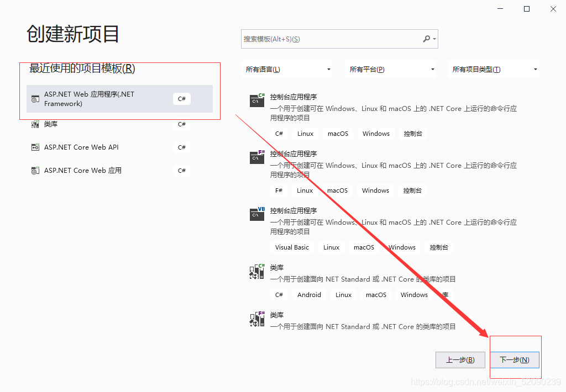The width and height of the screenshot is (566, 392).
Task: Click macOS tag under F# console app
Action: tap(337, 190)
